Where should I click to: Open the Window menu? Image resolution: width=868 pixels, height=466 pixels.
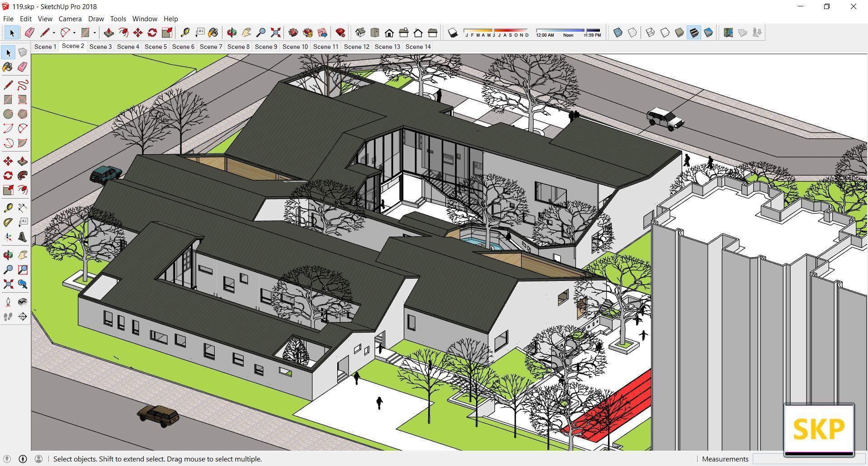(145, 19)
